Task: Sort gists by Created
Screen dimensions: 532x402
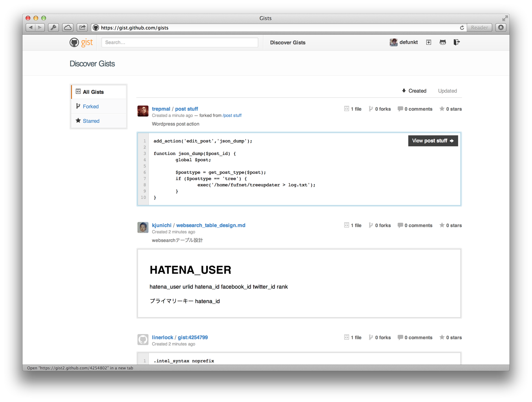Action: pos(414,91)
